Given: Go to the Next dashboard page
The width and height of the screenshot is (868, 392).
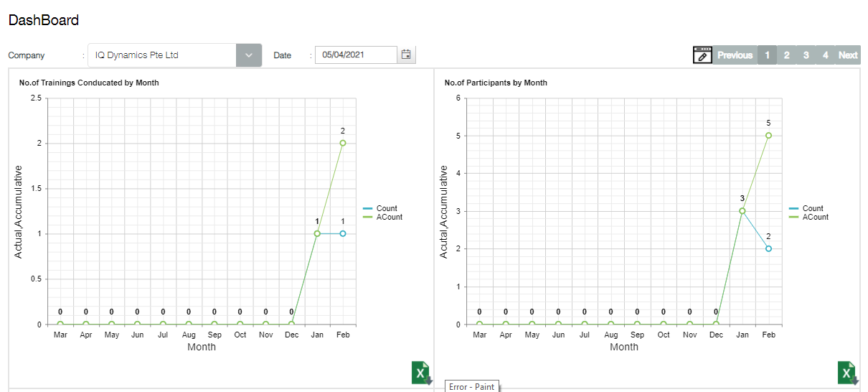Looking at the screenshot, I should 848,55.
